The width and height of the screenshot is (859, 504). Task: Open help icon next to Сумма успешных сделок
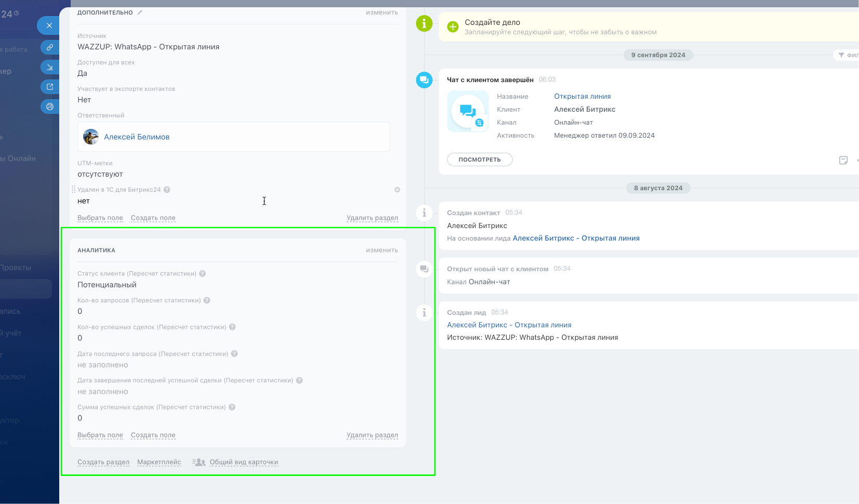point(232,407)
